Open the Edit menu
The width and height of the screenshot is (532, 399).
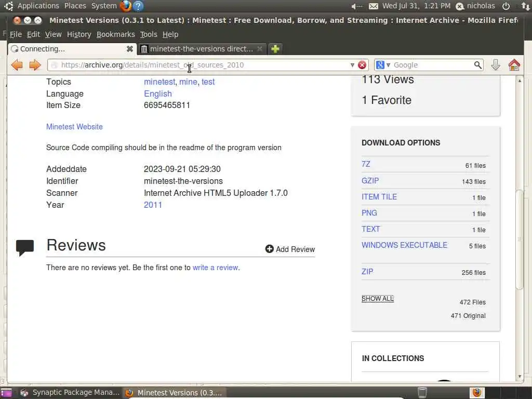pyautogui.click(x=33, y=34)
